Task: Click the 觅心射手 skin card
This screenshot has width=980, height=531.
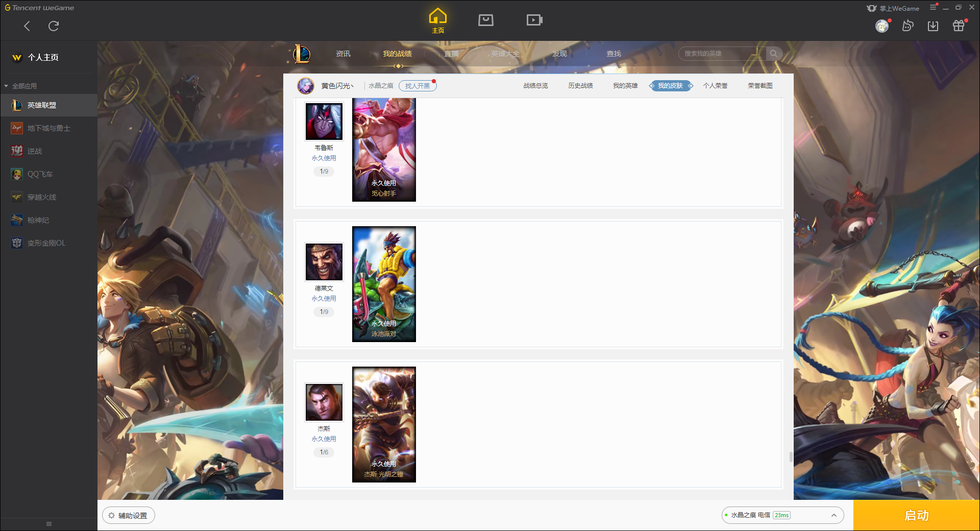Action: (384, 150)
